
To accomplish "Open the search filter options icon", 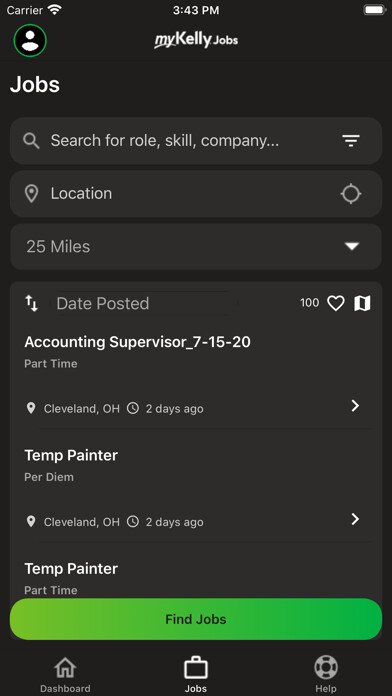I will click(x=351, y=141).
